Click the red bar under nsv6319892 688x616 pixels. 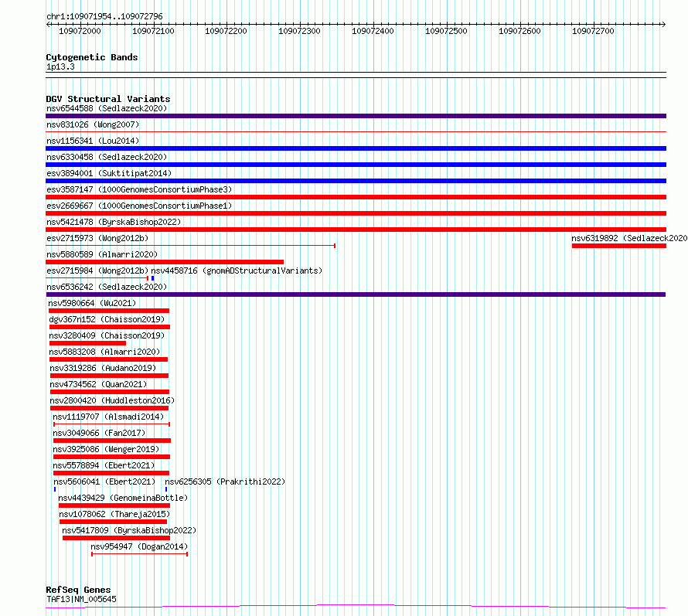point(619,246)
